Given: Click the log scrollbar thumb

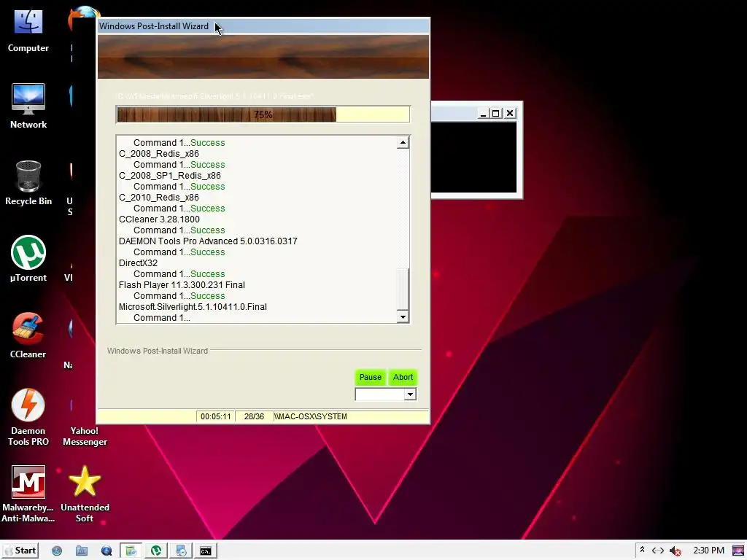Looking at the screenshot, I should pos(403,289).
